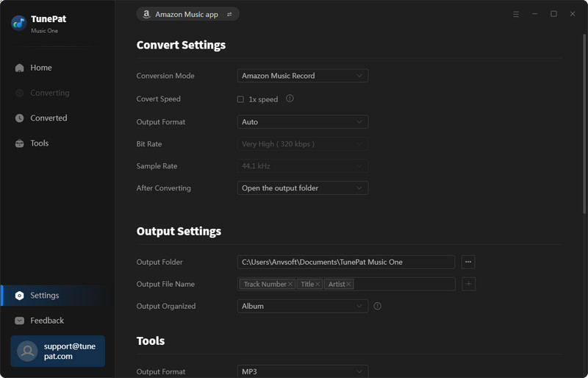Viewport: 588px width, 378px height.
Task: Click the info icon next to 1x speed
Action: click(x=290, y=99)
